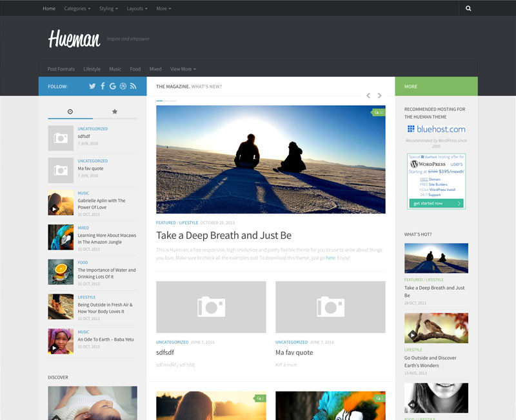Open the featured beach silhouette image

coord(271,159)
